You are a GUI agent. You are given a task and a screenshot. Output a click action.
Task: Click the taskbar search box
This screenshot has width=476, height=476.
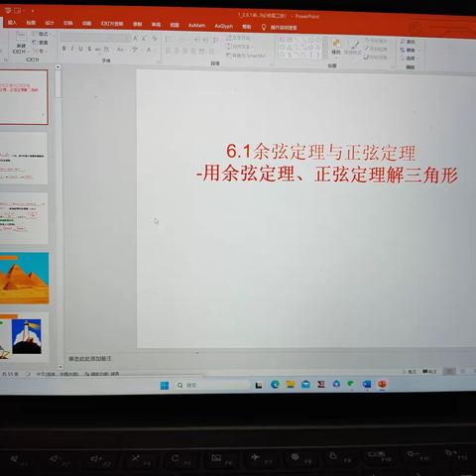click(212, 385)
